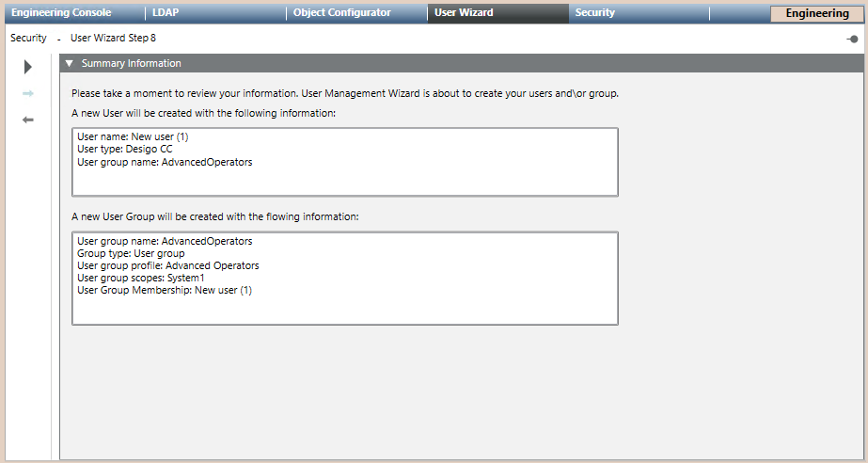Open the LDAP tab

point(166,13)
